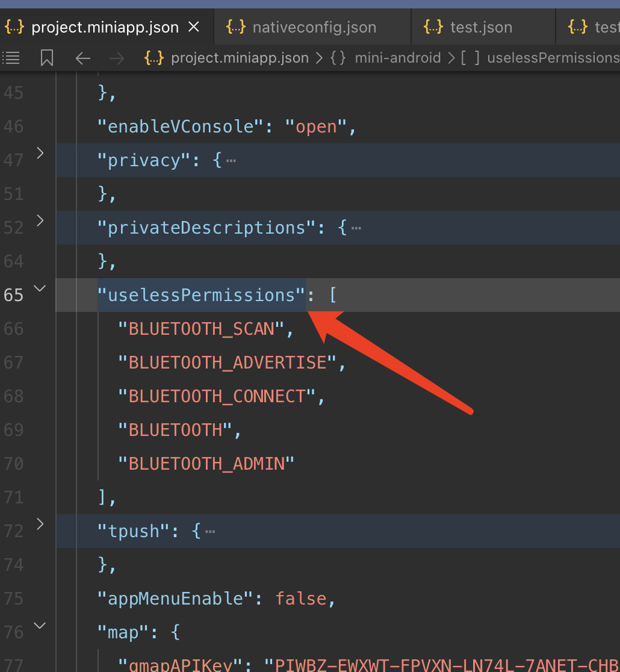This screenshot has width=620, height=672.
Task: Place cursor on "BLUETOOTH_ADVERTISE" string
Action: pyautogui.click(x=226, y=362)
